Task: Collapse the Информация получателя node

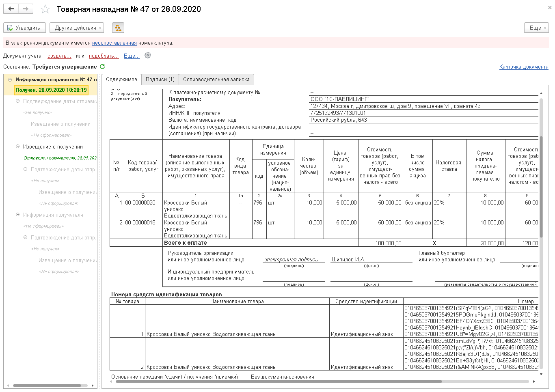Action: pyautogui.click(x=18, y=215)
